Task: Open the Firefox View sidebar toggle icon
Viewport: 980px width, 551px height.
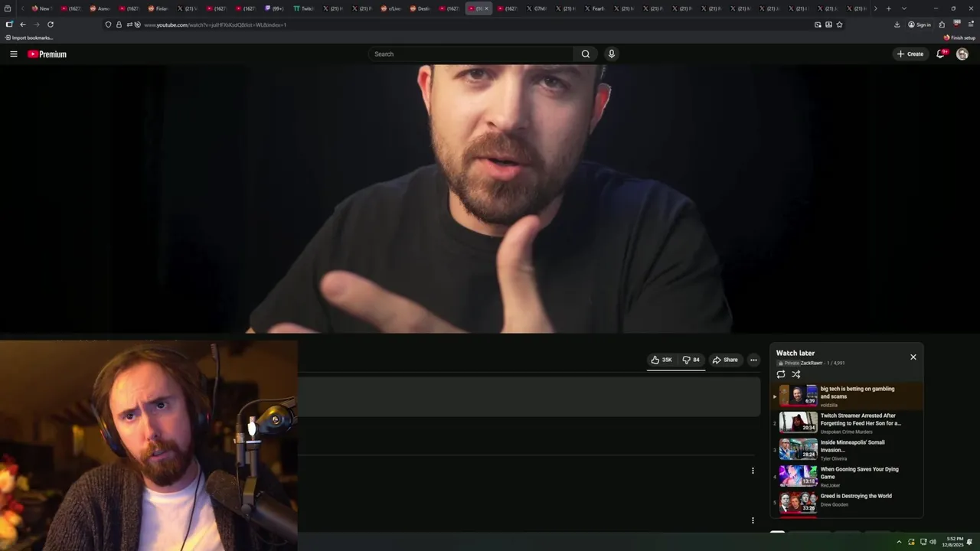Action: 9,24
